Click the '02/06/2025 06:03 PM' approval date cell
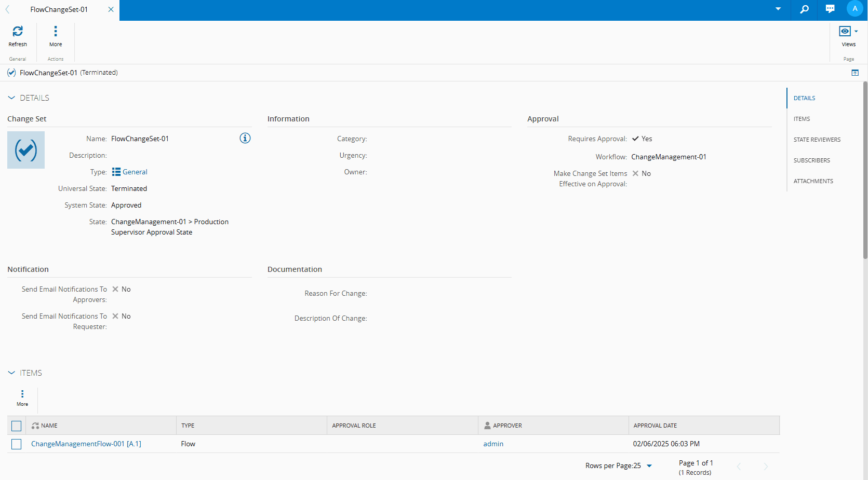The height and width of the screenshot is (480, 868). (666, 444)
